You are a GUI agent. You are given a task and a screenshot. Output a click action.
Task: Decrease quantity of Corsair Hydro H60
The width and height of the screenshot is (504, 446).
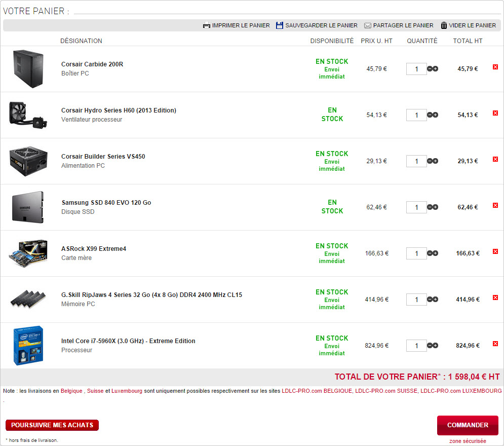tap(430, 115)
